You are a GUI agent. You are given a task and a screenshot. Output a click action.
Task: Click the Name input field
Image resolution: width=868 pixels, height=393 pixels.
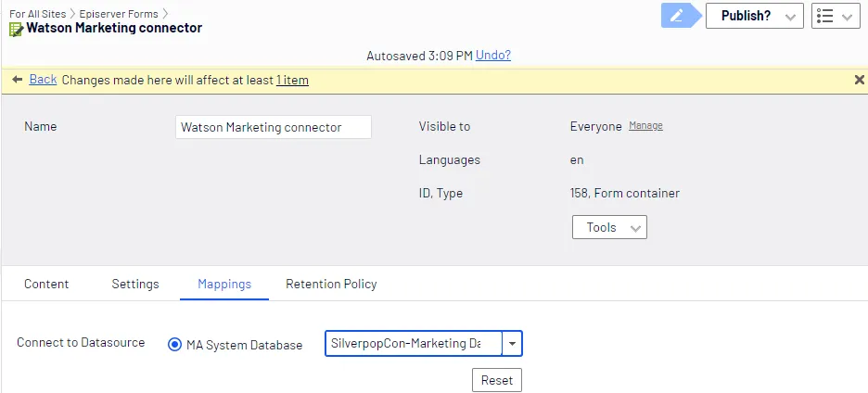coord(274,127)
